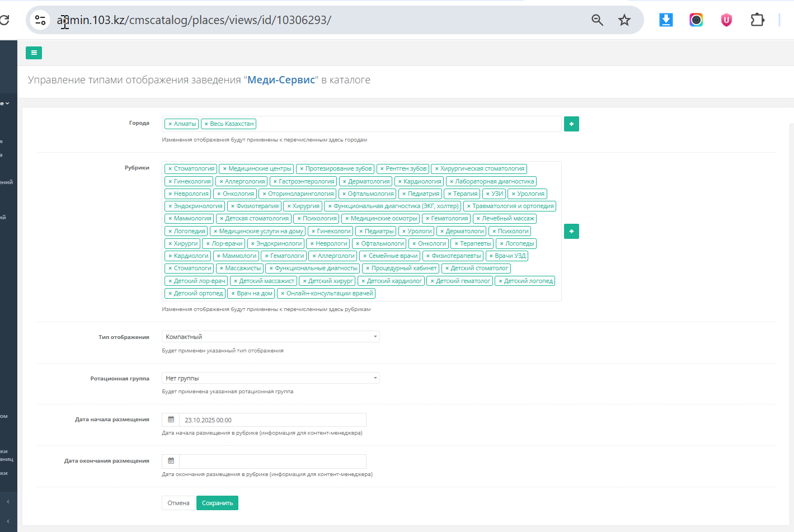This screenshot has width=794, height=532.
Task: Click calendar icon for Дата начала размещения
Action: [x=171, y=420]
